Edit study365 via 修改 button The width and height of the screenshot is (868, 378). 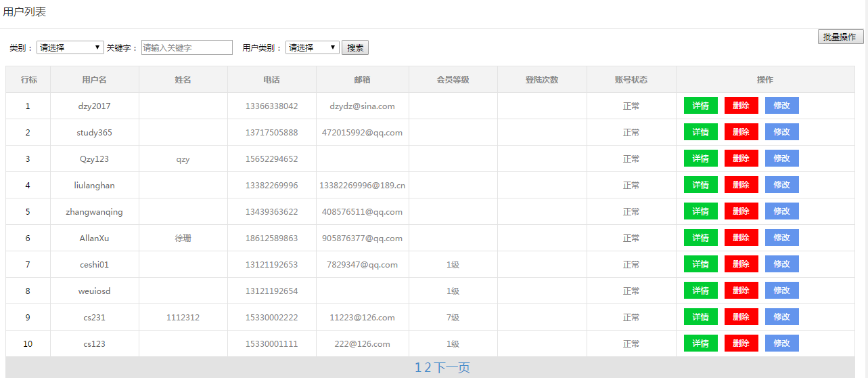(782, 132)
